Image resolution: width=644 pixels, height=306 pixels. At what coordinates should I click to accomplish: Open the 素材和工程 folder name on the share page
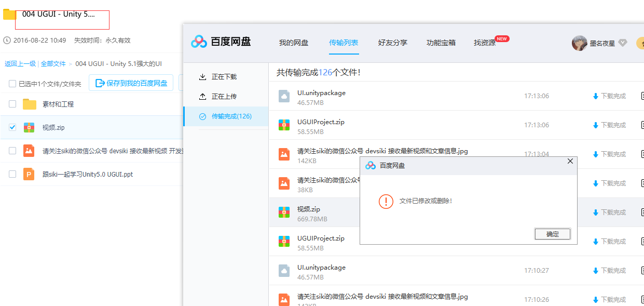click(x=58, y=104)
